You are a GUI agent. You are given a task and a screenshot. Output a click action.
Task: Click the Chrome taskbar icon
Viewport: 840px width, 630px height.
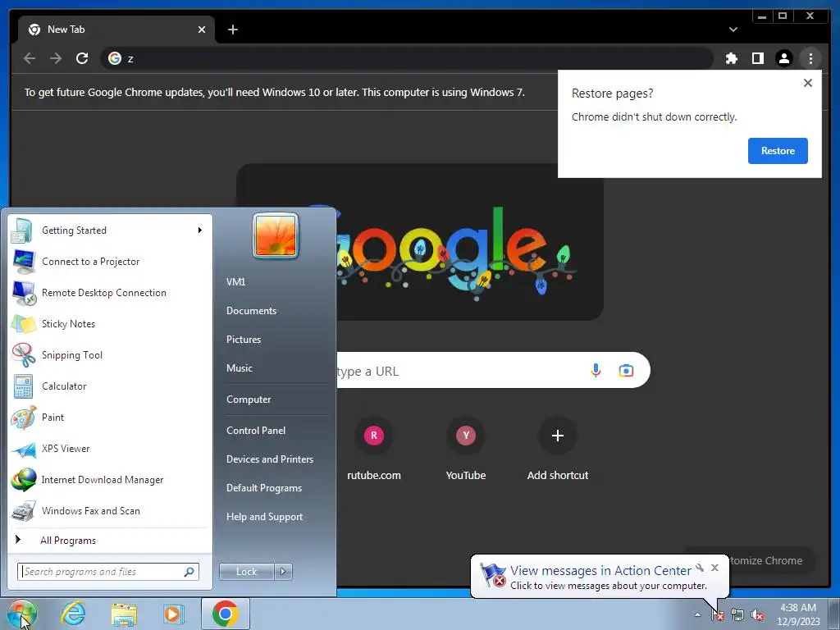226,614
